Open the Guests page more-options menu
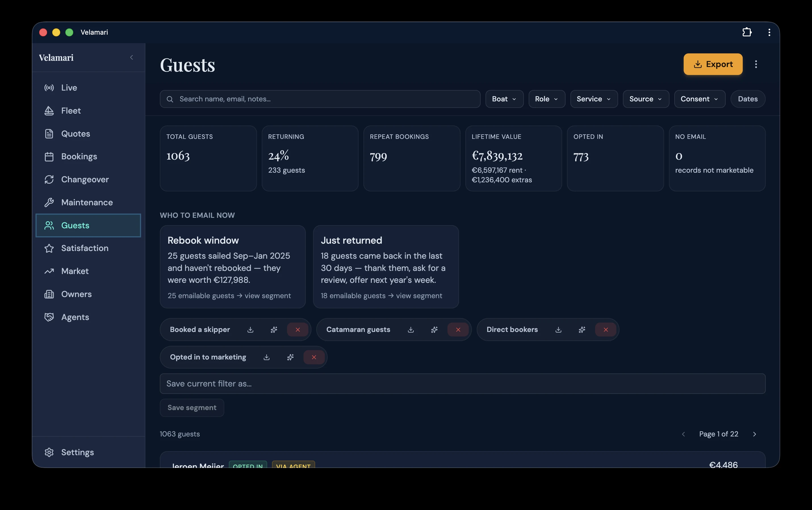 756,64
